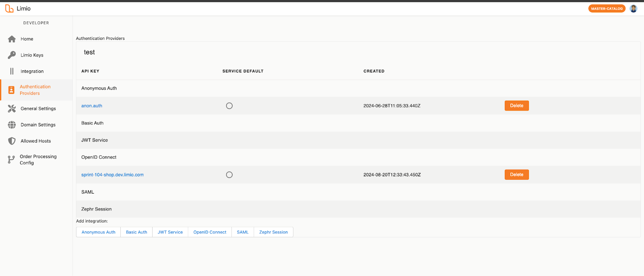
Task: Open the anon.auth link
Action: pyautogui.click(x=92, y=106)
